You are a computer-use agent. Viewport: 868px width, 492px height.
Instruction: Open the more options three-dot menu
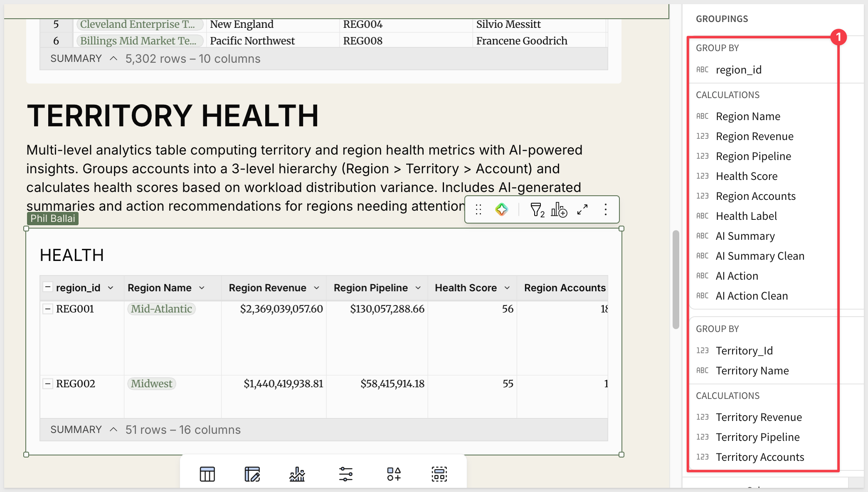606,209
